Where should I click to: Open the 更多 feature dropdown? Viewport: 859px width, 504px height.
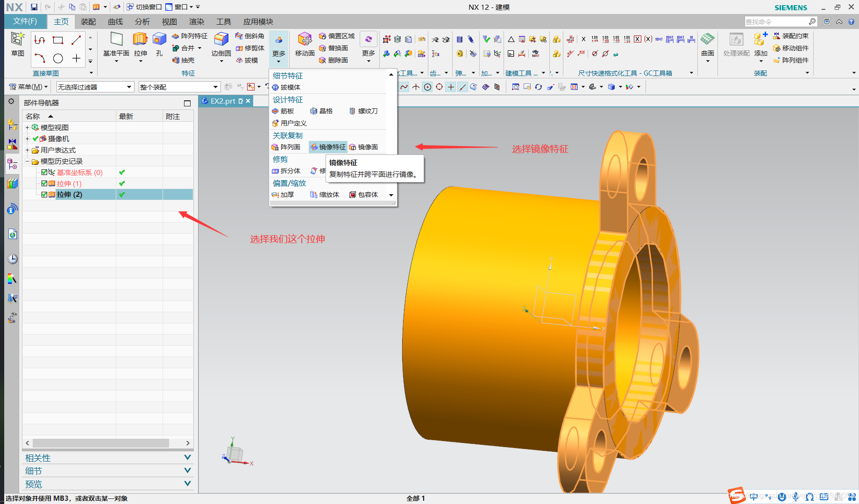pos(279,49)
